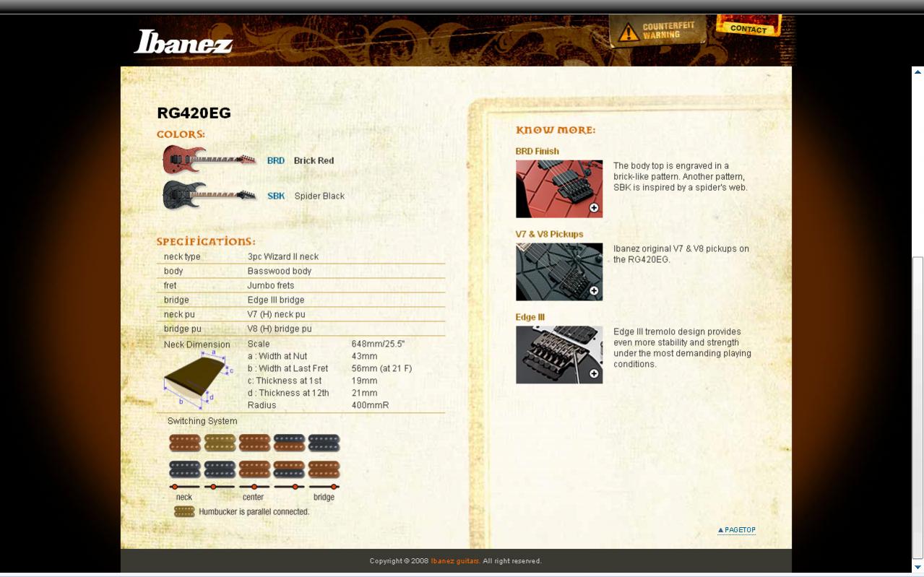Jump back using the PAGETOP link
The height and width of the screenshot is (577, 924).
[x=737, y=530]
